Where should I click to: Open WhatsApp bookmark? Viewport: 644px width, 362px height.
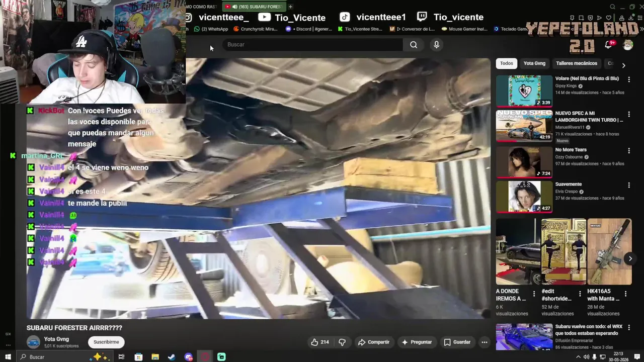[x=211, y=29]
